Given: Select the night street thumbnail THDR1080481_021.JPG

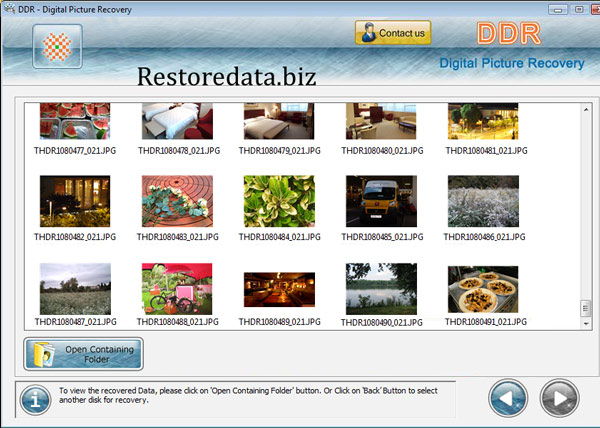Looking at the screenshot, I should tap(483, 121).
